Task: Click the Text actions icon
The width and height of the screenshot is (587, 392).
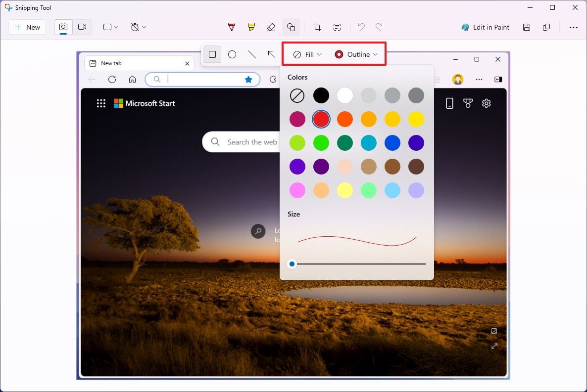Action: (337, 27)
